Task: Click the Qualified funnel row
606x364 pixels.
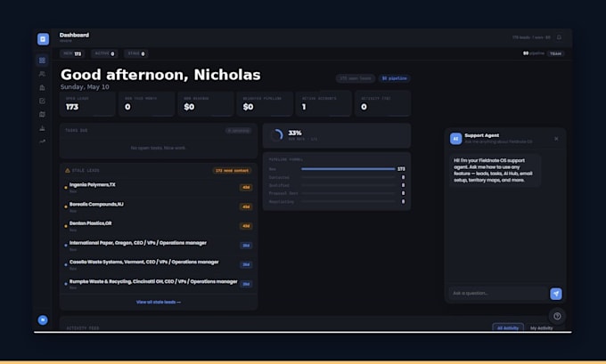Action: click(x=337, y=186)
